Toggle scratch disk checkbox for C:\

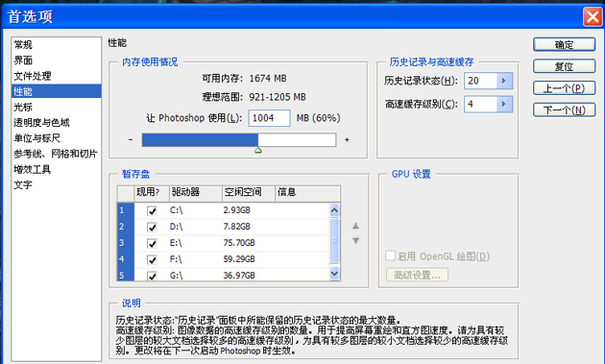click(x=152, y=210)
